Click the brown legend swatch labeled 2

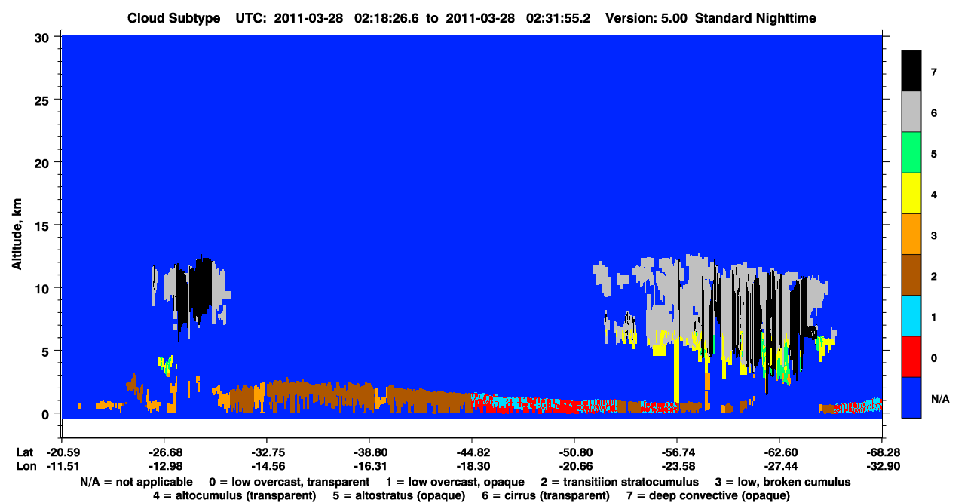[911, 275]
